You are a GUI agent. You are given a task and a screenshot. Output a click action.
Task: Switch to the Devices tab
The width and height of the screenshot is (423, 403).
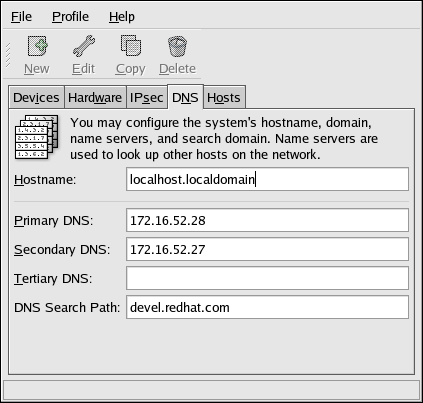[x=36, y=98]
